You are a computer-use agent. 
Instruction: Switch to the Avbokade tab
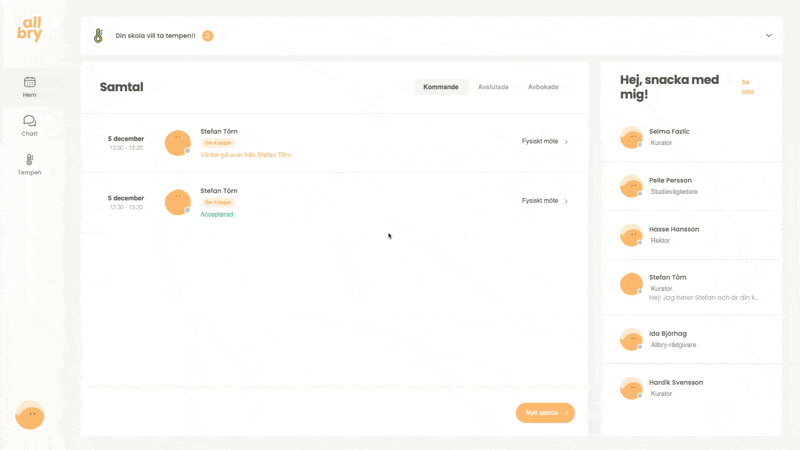click(x=543, y=87)
